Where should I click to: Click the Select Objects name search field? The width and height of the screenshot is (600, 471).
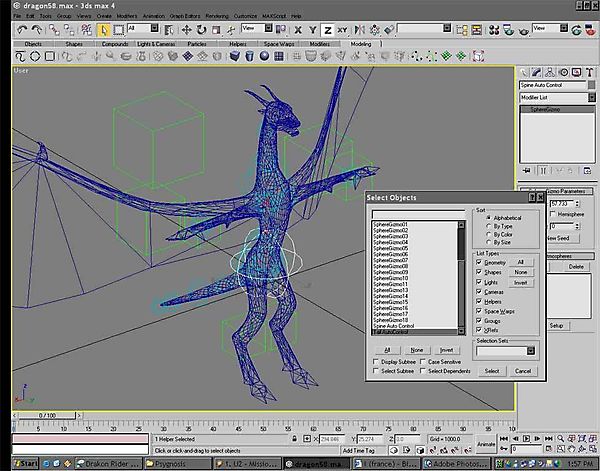418,214
